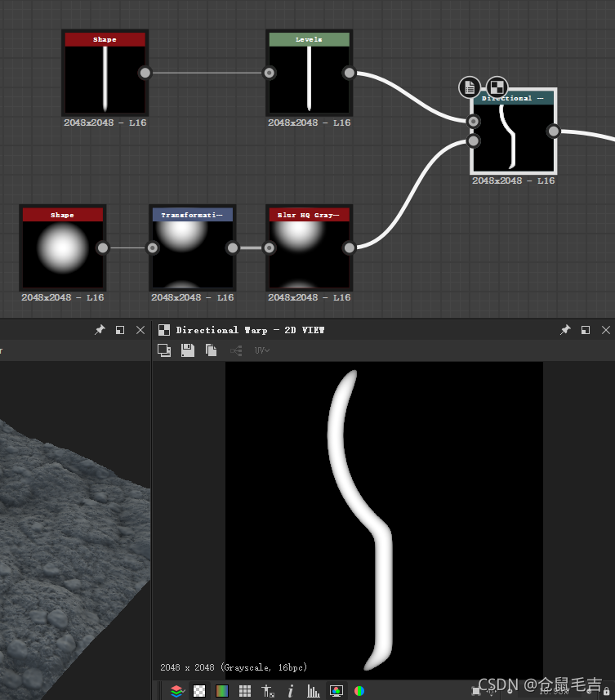The height and width of the screenshot is (700, 615).
Task: Toggle the transparency checkerboard background
Action: click(x=199, y=691)
